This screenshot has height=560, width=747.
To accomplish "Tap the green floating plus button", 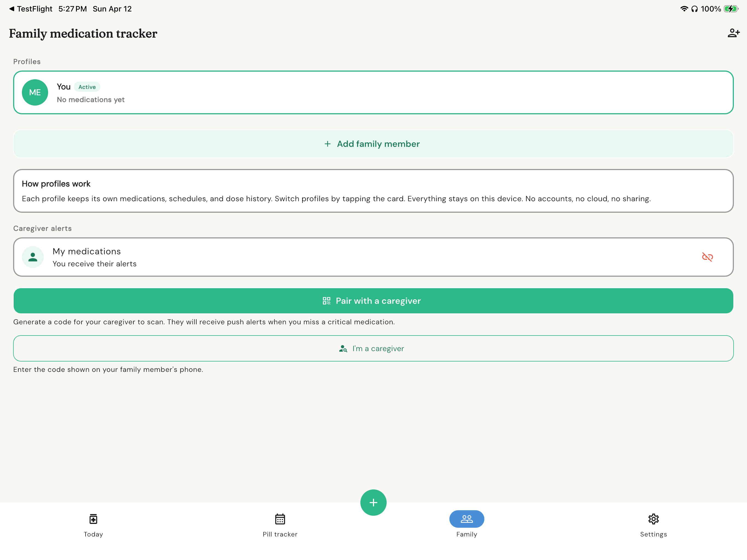I will tap(373, 503).
